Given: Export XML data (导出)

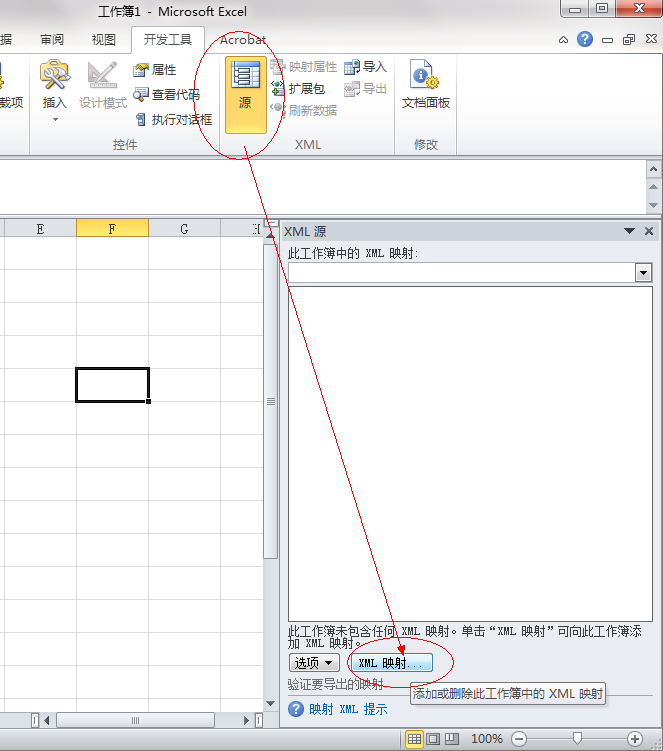Looking at the screenshot, I should [x=365, y=89].
